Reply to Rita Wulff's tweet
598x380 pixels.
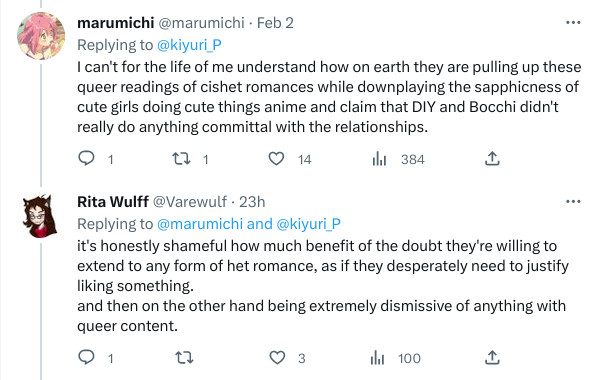click(86, 357)
